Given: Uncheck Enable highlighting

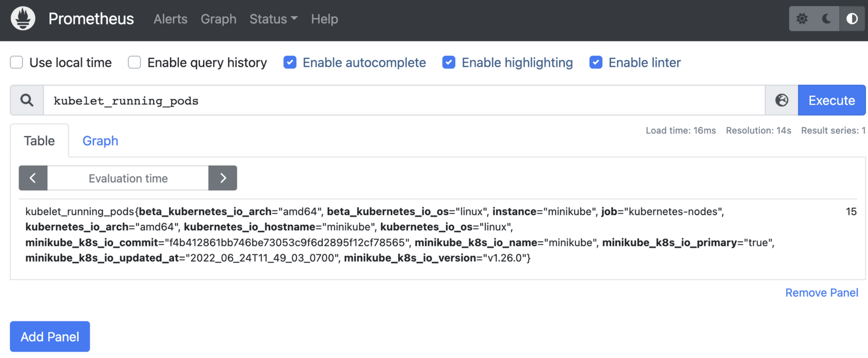Looking at the screenshot, I should tap(449, 62).
